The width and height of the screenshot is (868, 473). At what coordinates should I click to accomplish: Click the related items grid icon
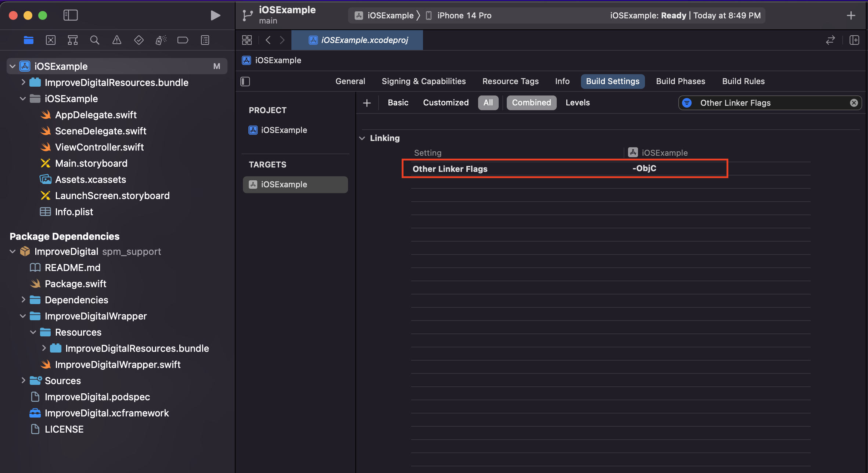coord(247,40)
